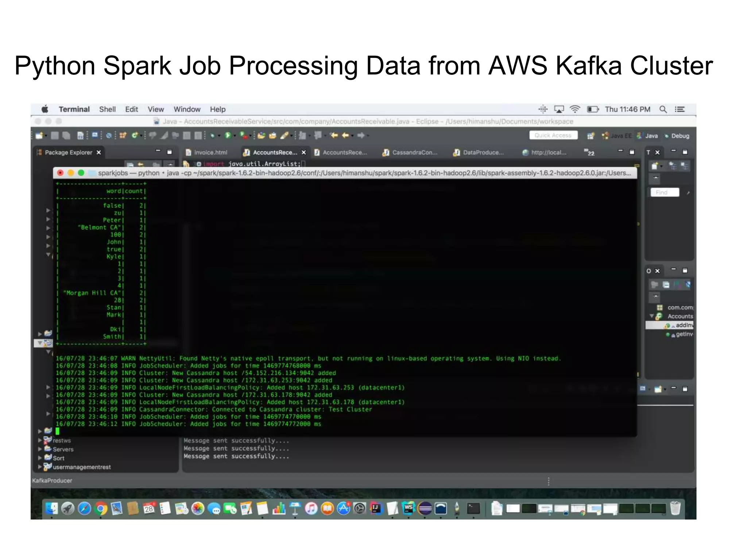
Task: Open WebStorm from the Dock
Action: (x=409, y=508)
